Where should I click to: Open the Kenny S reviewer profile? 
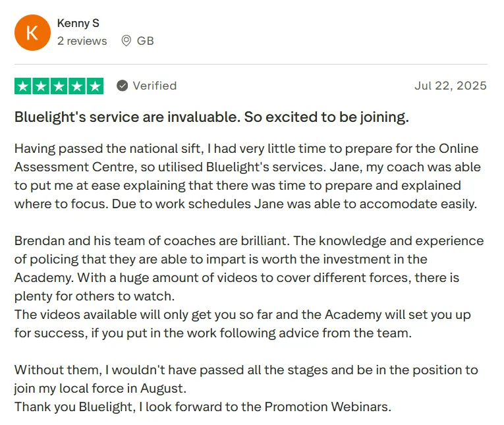78,23
